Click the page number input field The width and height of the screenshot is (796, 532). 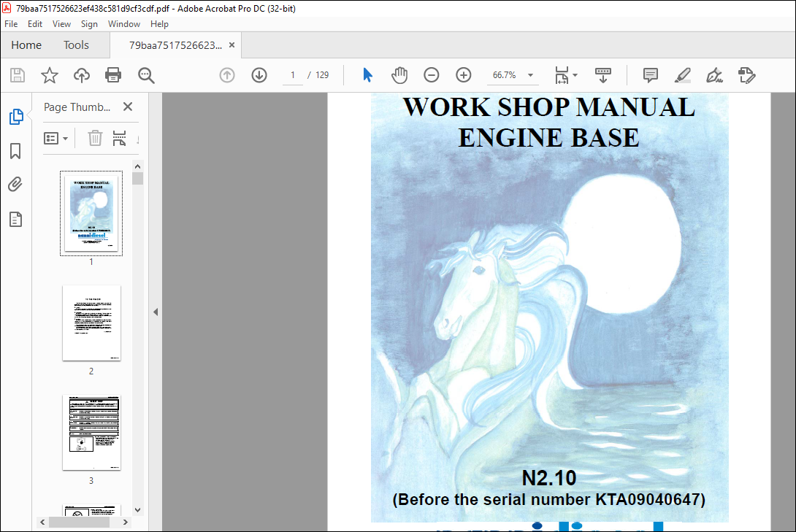[x=292, y=75]
